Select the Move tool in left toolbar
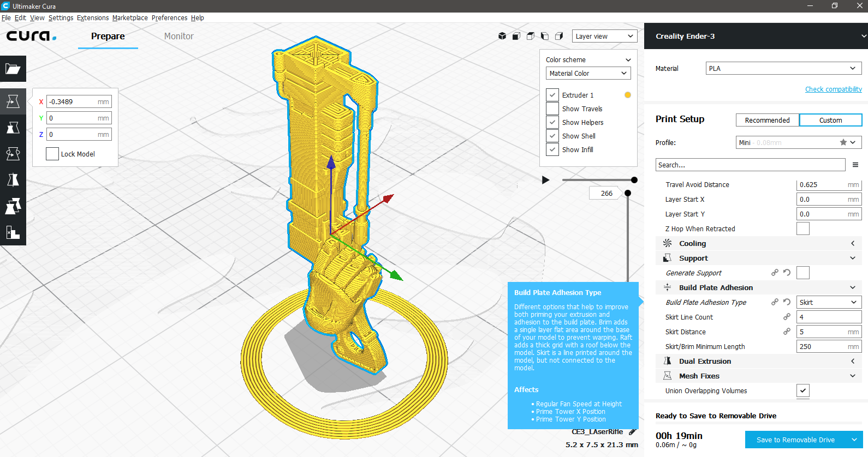The height and width of the screenshot is (457, 868). coord(13,101)
